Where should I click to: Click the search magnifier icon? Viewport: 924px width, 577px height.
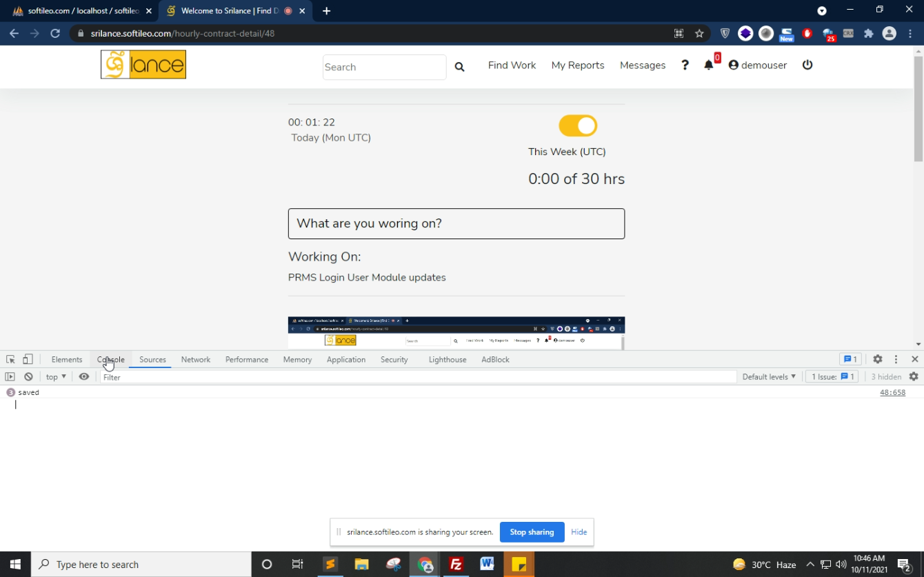(459, 67)
